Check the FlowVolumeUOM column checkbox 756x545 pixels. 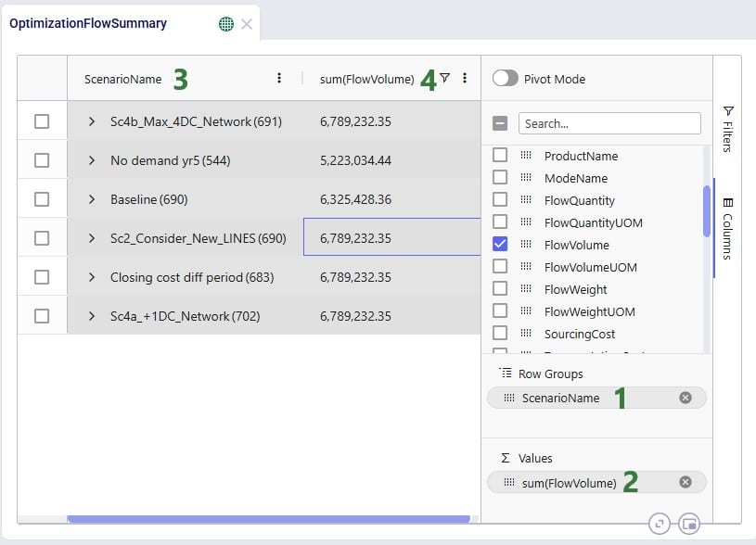coord(500,266)
